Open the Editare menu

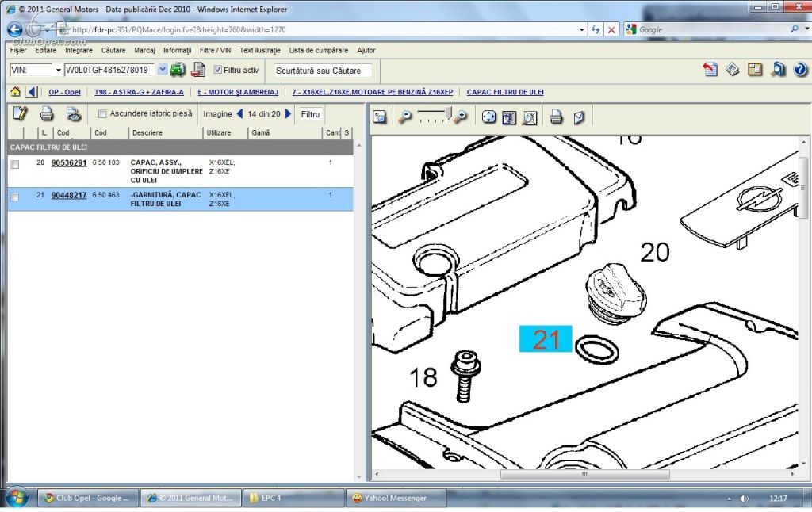45,50
